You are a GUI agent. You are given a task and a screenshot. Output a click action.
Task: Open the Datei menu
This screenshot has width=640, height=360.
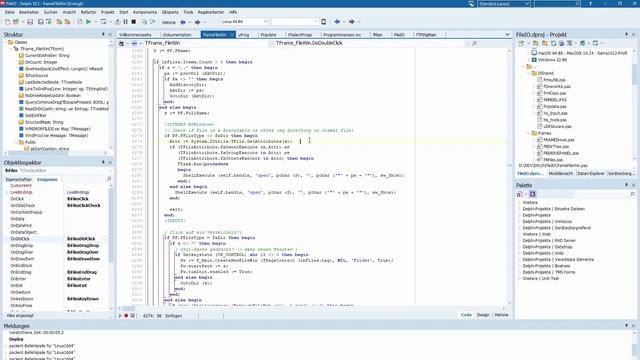(9, 12)
